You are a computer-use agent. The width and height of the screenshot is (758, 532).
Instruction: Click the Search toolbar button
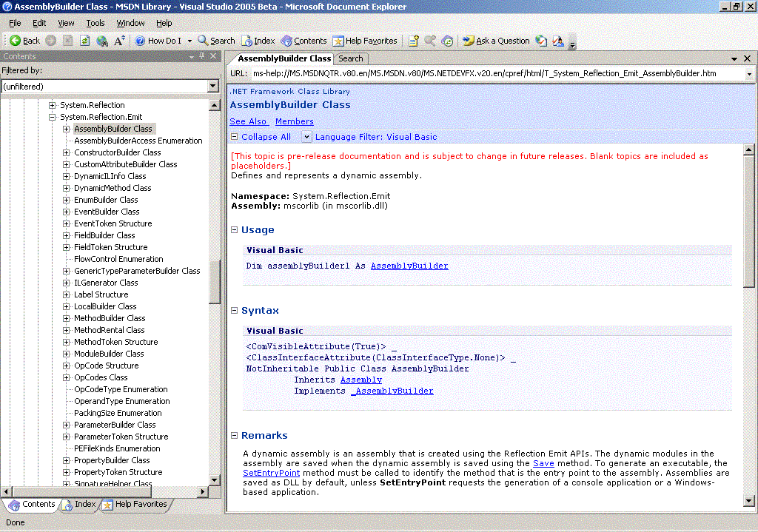(217, 41)
